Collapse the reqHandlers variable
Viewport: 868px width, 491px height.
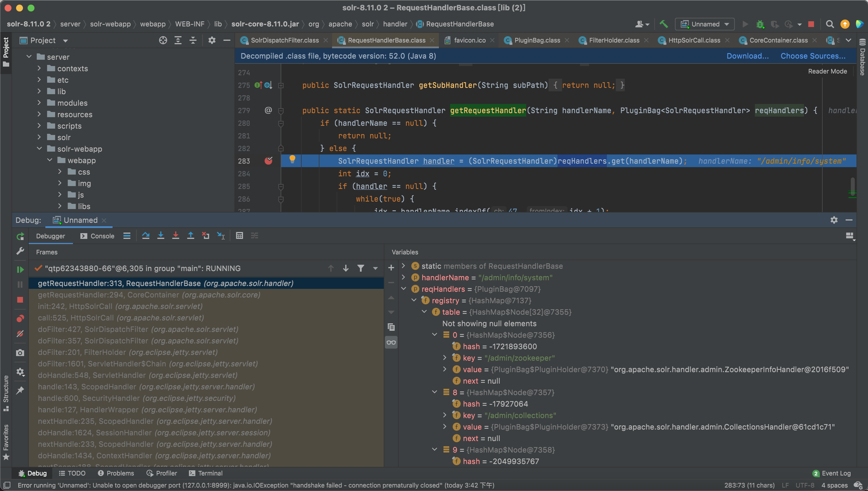tap(403, 289)
